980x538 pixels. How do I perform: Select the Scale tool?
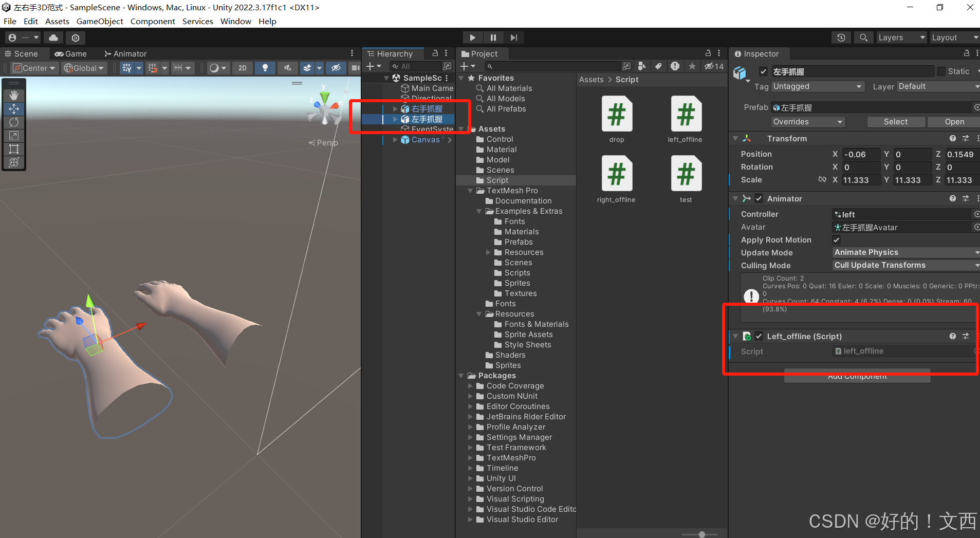(14, 136)
